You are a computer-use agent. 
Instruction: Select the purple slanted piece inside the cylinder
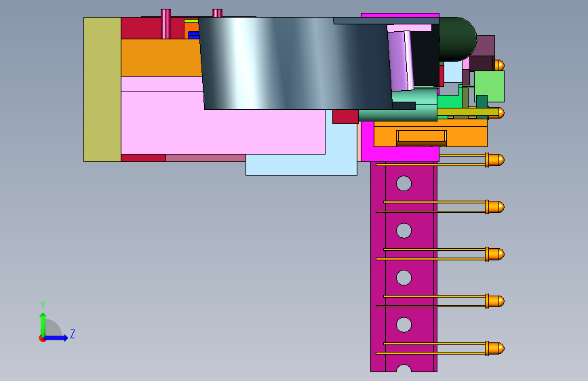coord(400,62)
